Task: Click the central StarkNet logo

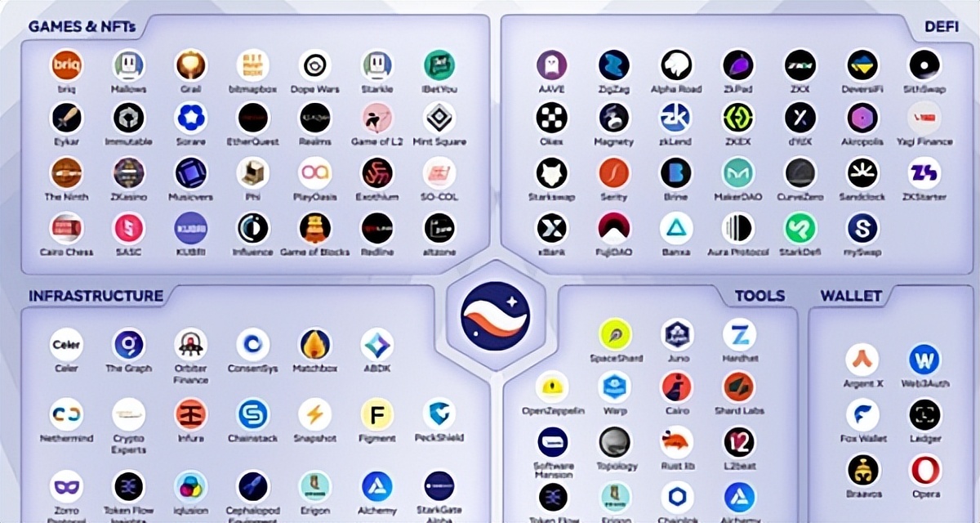Action: point(496,316)
